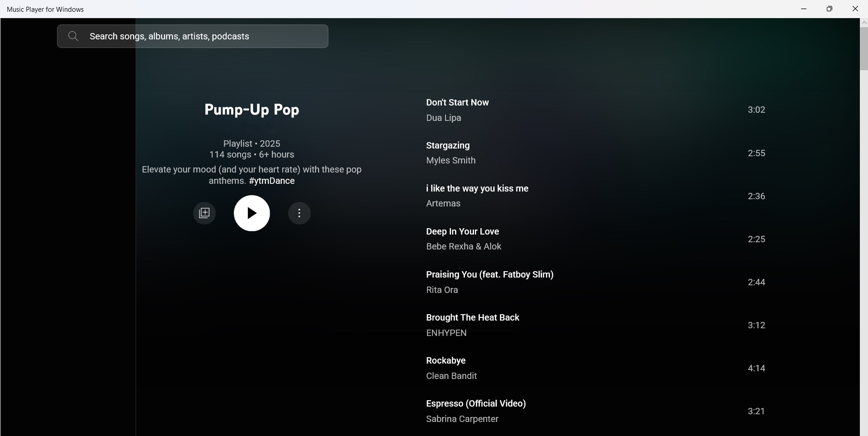Select the Play button for Pump-Up Pop playlist
868x436 pixels.
click(252, 213)
